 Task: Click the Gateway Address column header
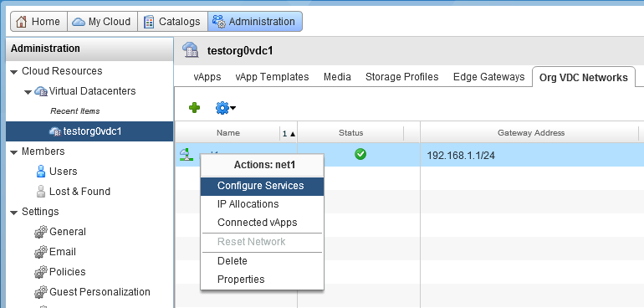pyautogui.click(x=530, y=133)
